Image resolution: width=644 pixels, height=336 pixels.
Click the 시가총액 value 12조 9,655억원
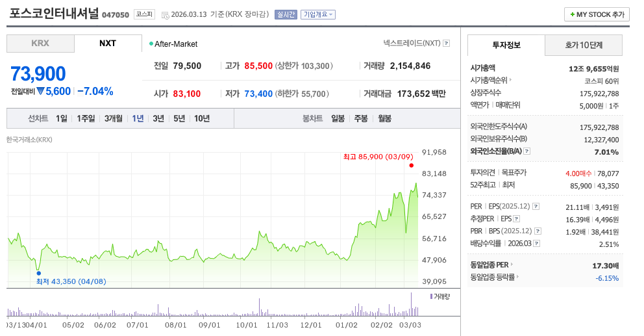593,69
